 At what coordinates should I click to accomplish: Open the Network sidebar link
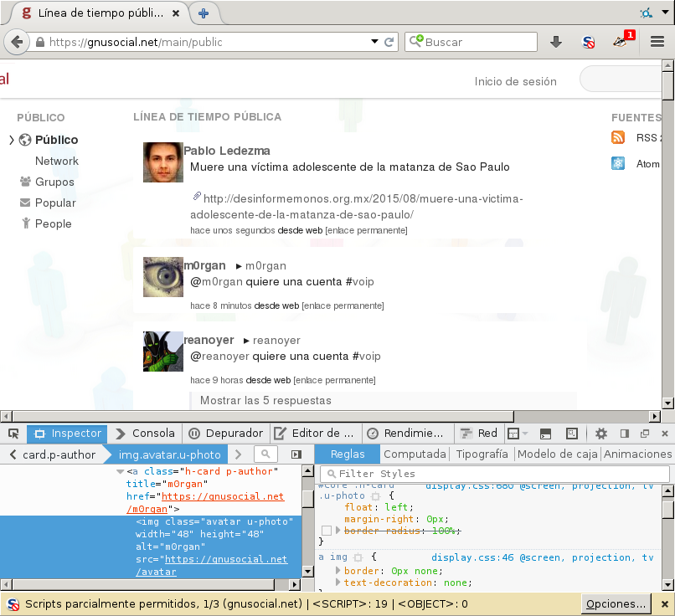pyautogui.click(x=57, y=161)
